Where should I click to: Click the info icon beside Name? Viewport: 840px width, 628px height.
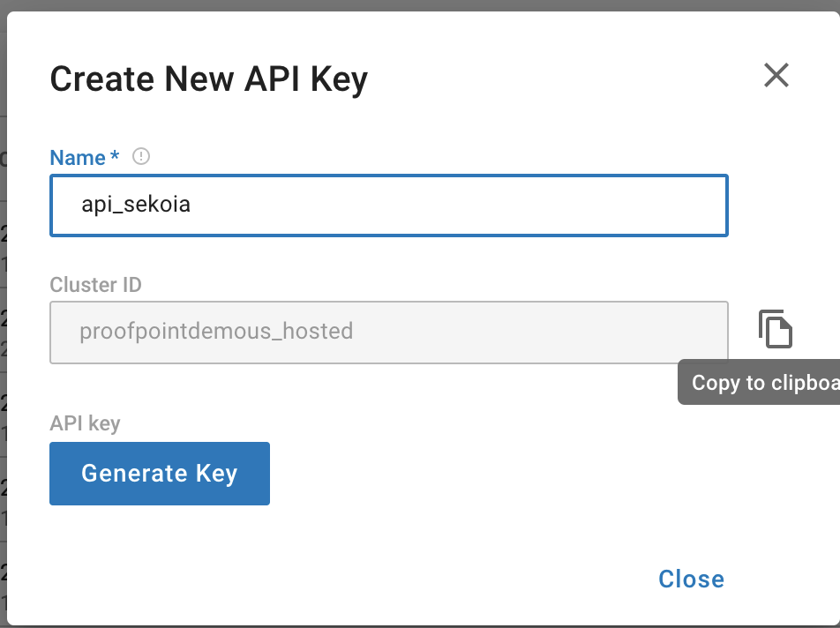tap(141, 157)
